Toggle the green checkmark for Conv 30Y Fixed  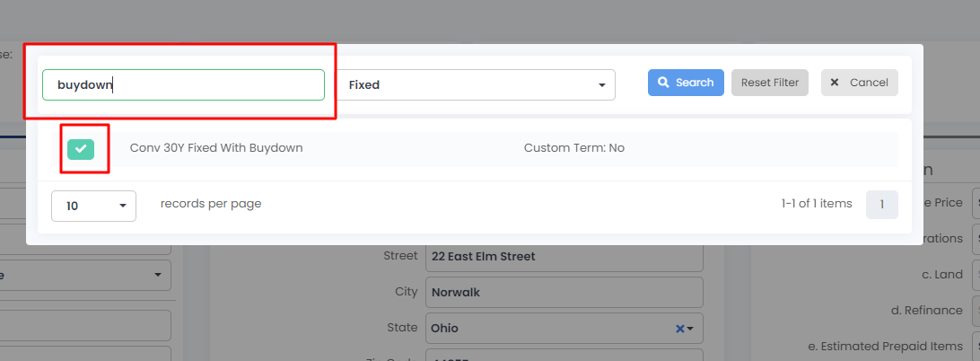pos(81,149)
